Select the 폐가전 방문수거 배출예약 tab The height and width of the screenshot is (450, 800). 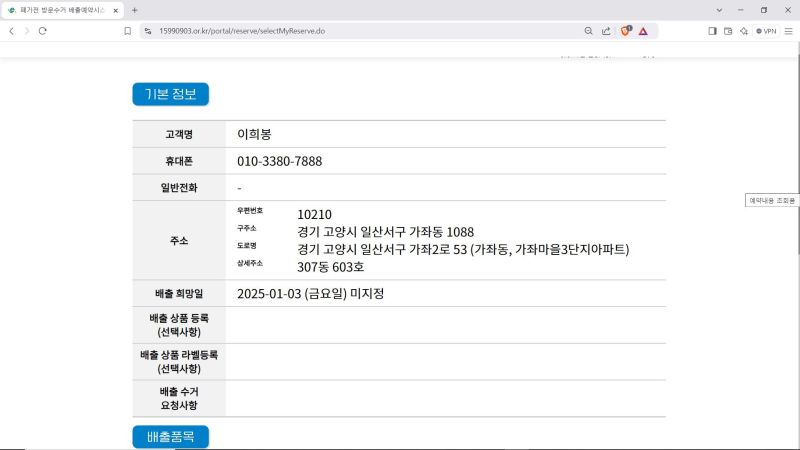(x=62, y=10)
